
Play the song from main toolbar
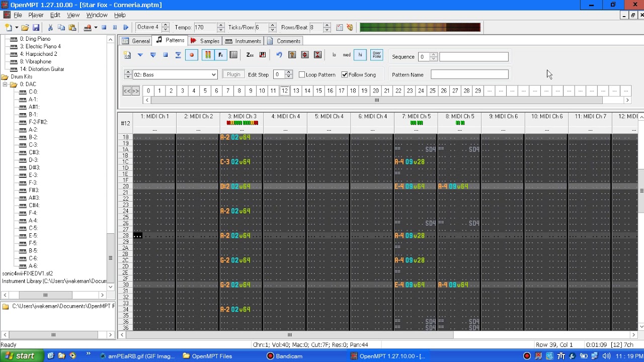pyautogui.click(x=126, y=28)
